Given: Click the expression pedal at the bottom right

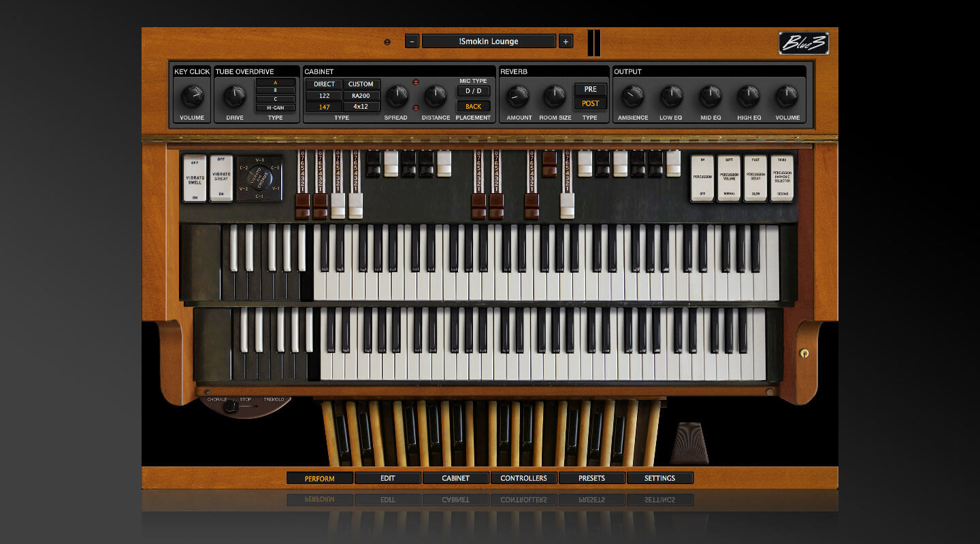Looking at the screenshot, I should click(689, 442).
